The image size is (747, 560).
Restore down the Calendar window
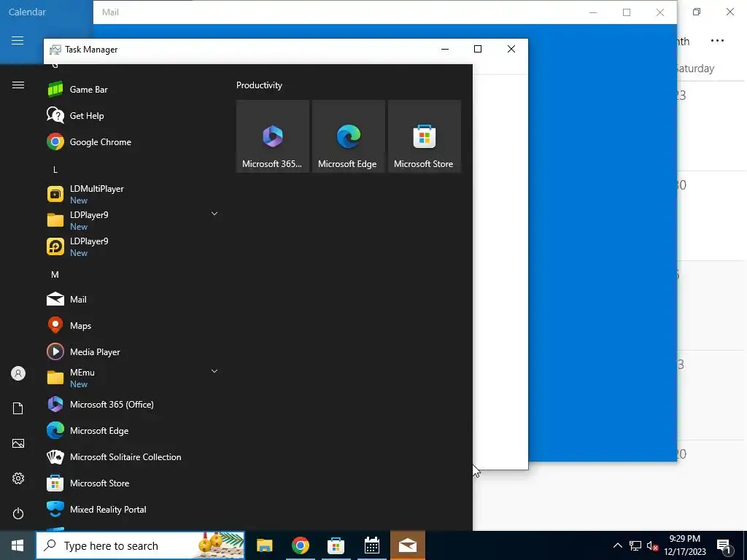click(x=697, y=12)
